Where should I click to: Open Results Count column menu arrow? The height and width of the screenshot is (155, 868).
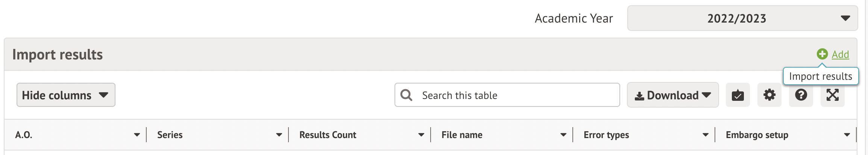[x=421, y=135]
